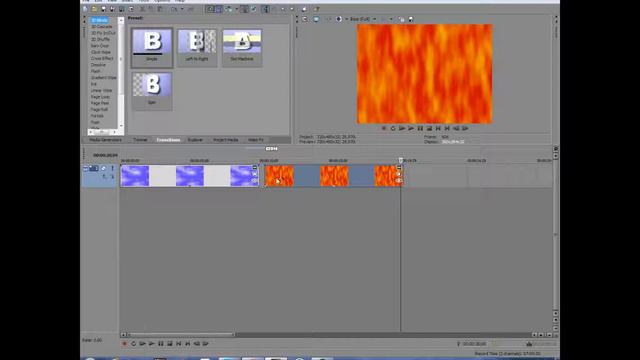Switch to the Project Media tab
640x360 pixels.
pos(226,140)
